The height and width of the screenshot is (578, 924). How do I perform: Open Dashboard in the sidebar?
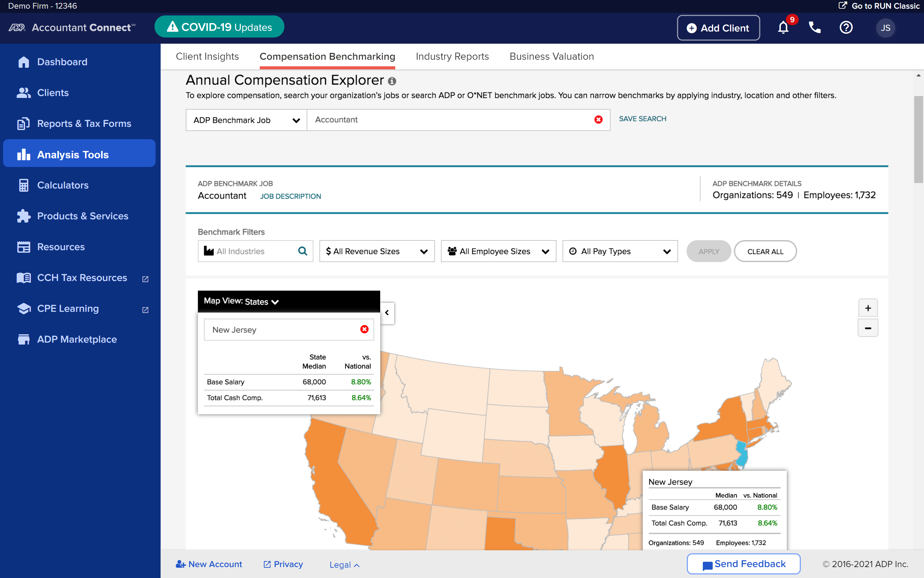pyautogui.click(x=62, y=62)
